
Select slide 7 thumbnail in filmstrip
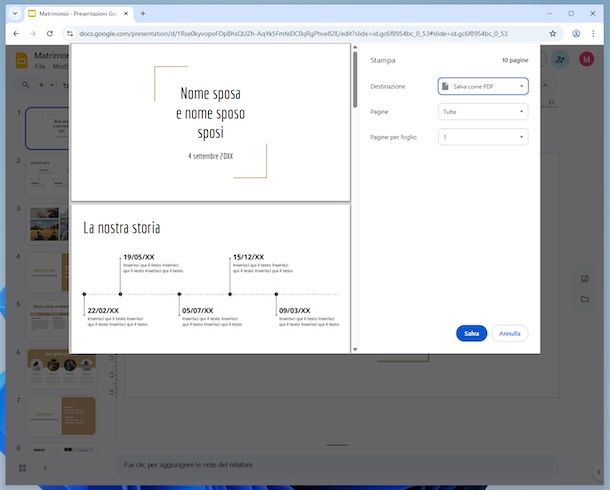pos(61,416)
